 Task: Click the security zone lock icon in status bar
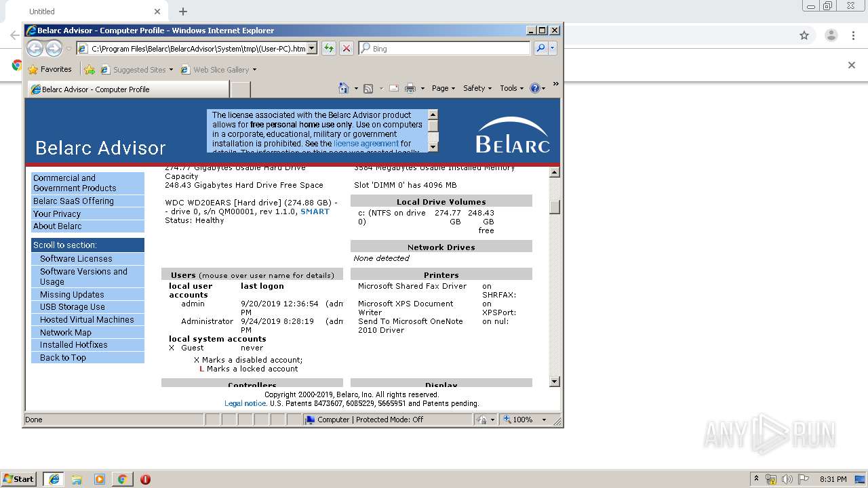point(481,420)
